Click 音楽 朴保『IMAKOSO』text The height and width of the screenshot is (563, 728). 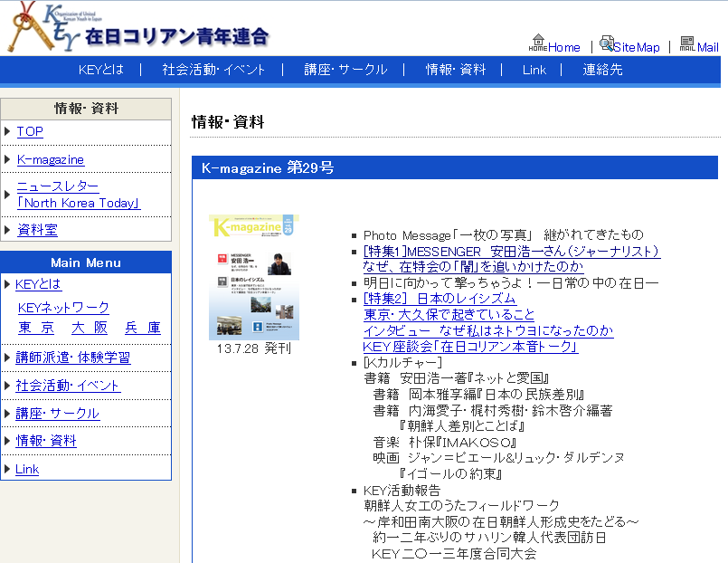pos(445,443)
